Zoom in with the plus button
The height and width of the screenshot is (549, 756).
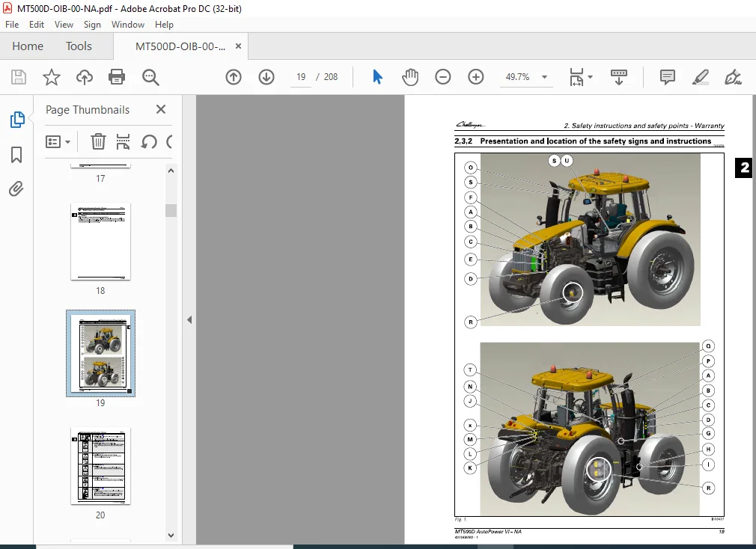[475, 77]
